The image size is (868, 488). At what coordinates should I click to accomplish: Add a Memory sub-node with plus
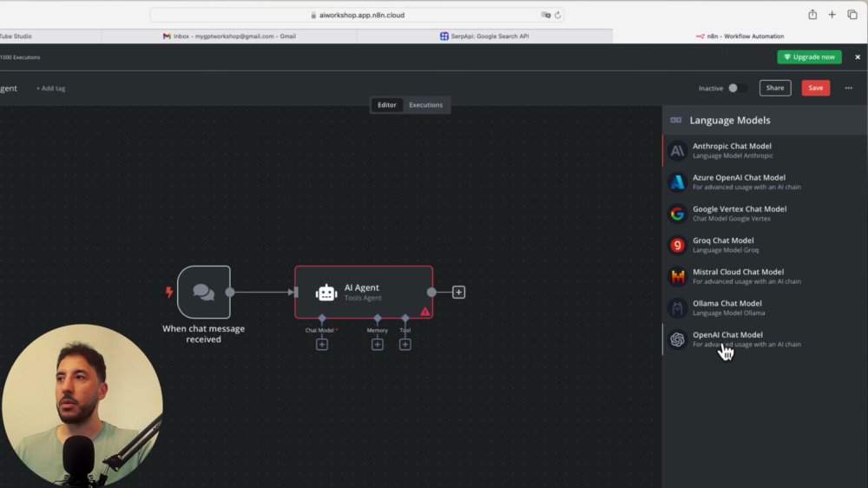pos(378,345)
